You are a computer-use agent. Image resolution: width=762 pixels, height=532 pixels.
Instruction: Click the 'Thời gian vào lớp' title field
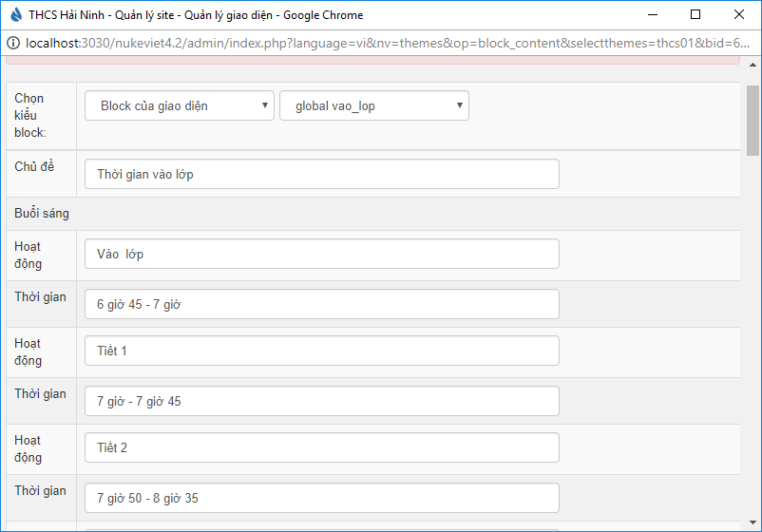322,174
